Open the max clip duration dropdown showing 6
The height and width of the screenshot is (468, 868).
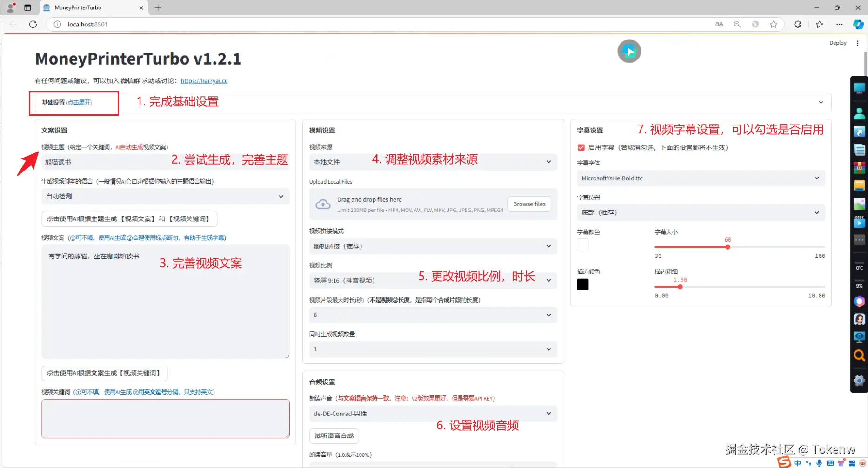(x=433, y=315)
